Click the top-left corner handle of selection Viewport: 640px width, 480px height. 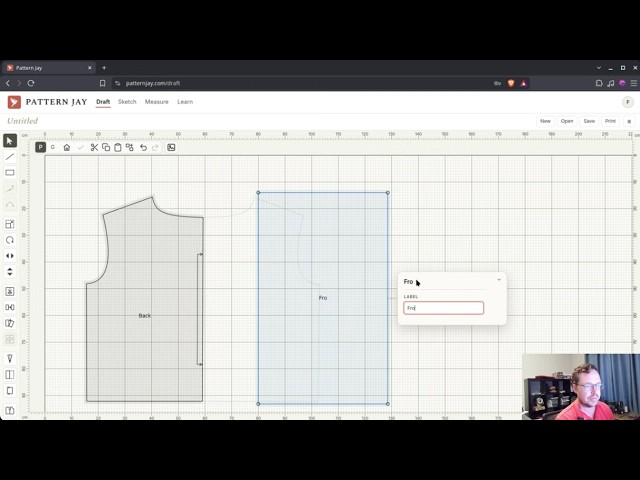click(258, 192)
